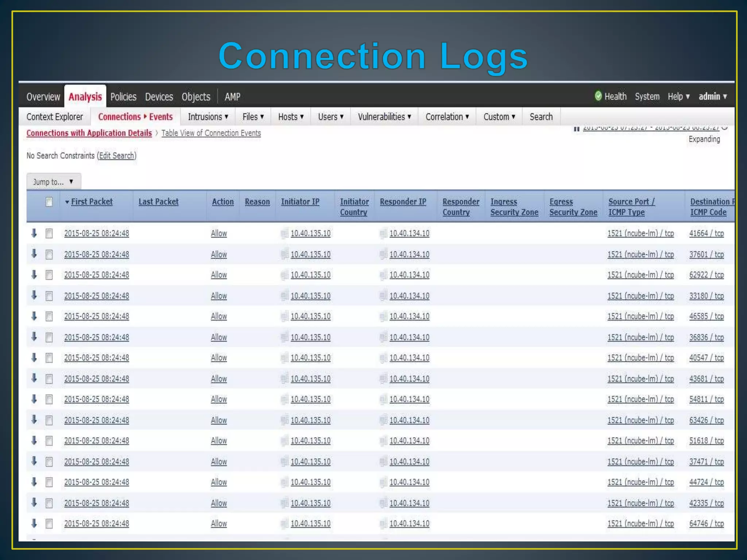The width and height of the screenshot is (747, 560).
Task: Switch to the Overview tab
Action: pyautogui.click(x=43, y=97)
